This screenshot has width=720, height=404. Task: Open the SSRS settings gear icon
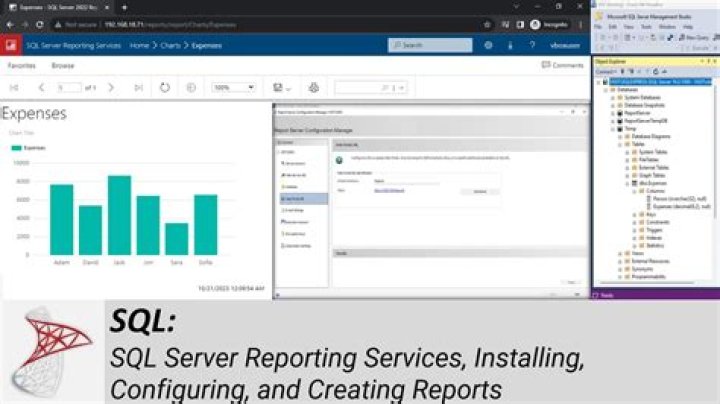(488, 45)
